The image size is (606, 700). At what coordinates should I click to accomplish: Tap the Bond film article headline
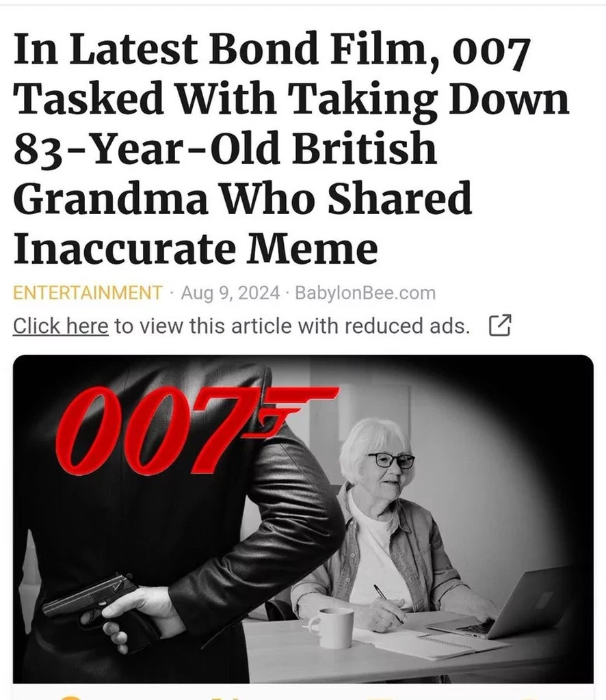(x=291, y=148)
